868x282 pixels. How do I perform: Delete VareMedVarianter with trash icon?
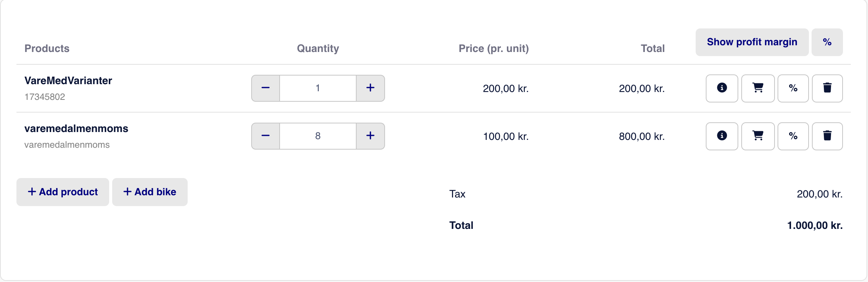(827, 88)
